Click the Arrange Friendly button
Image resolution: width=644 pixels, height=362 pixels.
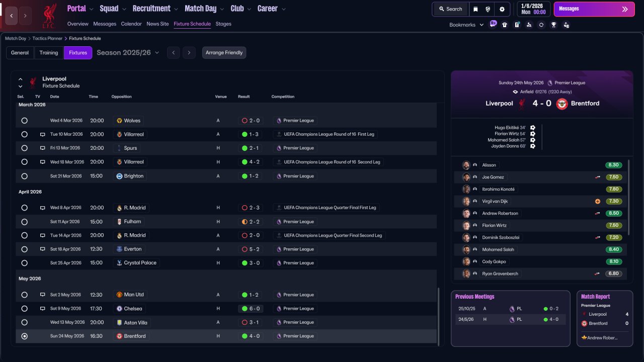224,53
